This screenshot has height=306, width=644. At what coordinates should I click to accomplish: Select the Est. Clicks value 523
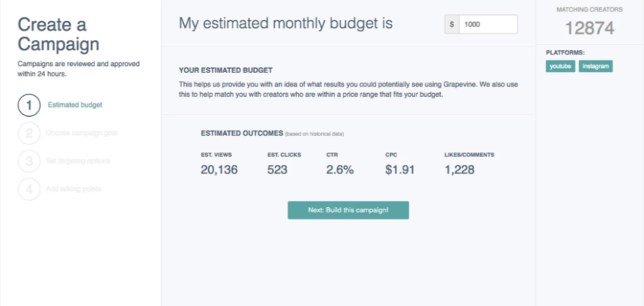pos(279,170)
